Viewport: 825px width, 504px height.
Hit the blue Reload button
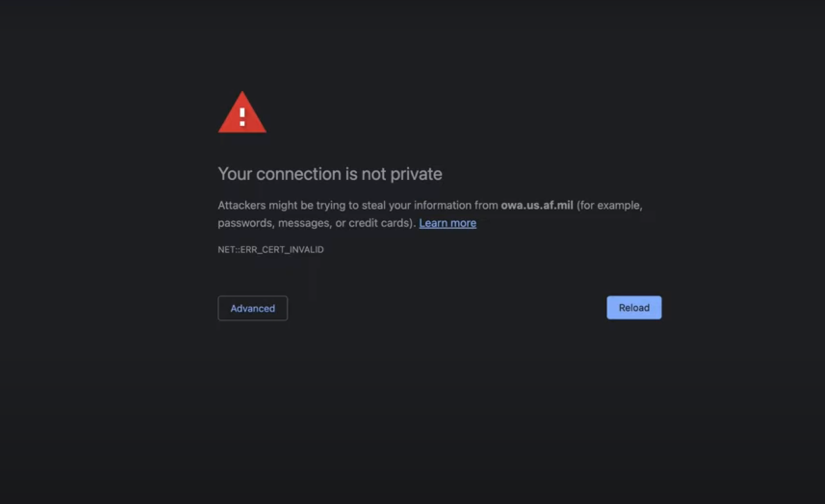click(x=634, y=308)
